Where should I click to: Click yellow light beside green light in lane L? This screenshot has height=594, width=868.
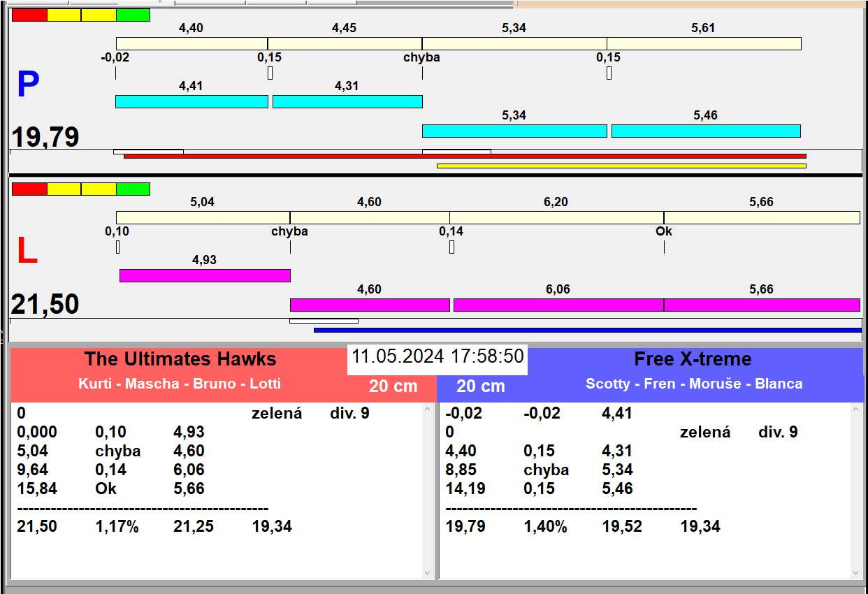99,189
